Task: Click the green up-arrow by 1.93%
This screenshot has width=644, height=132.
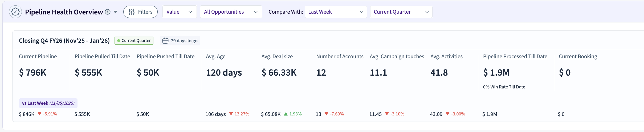Action: pyautogui.click(x=286, y=114)
